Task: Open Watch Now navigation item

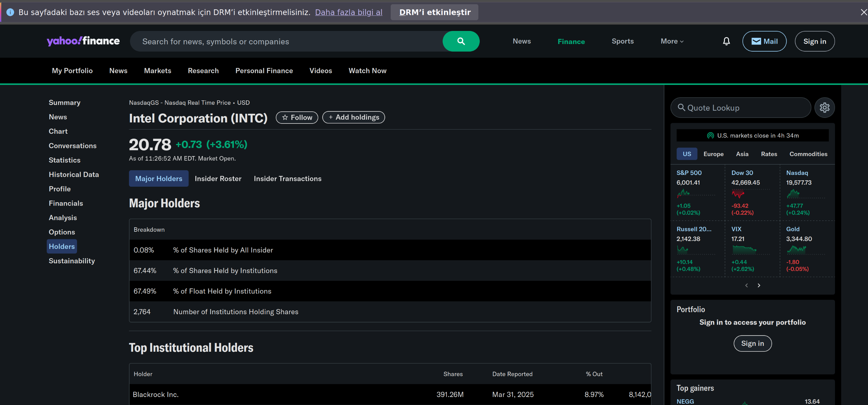Action: (x=367, y=70)
